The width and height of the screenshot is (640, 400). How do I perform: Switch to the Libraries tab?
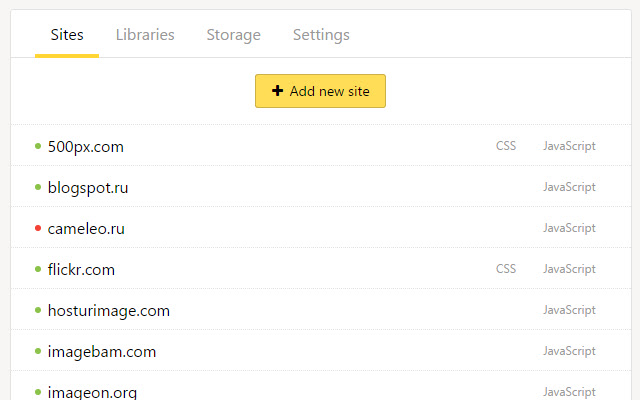click(x=145, y=35)
